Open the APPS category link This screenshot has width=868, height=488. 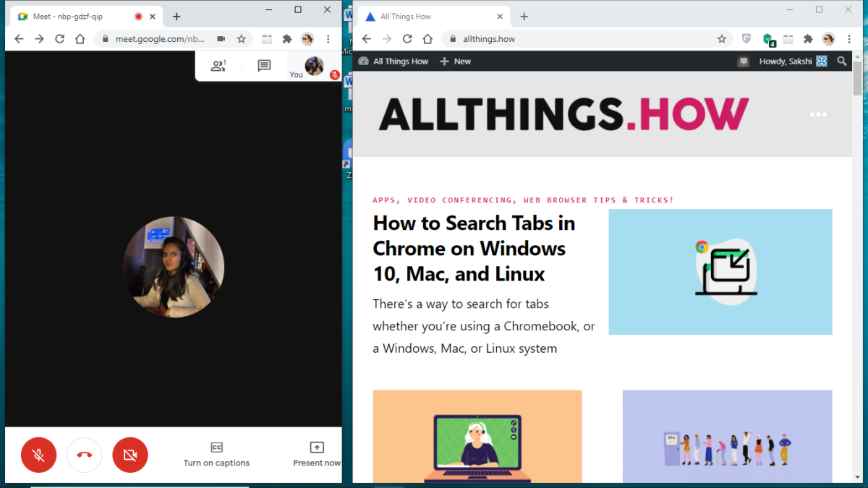tap(386, 200)
